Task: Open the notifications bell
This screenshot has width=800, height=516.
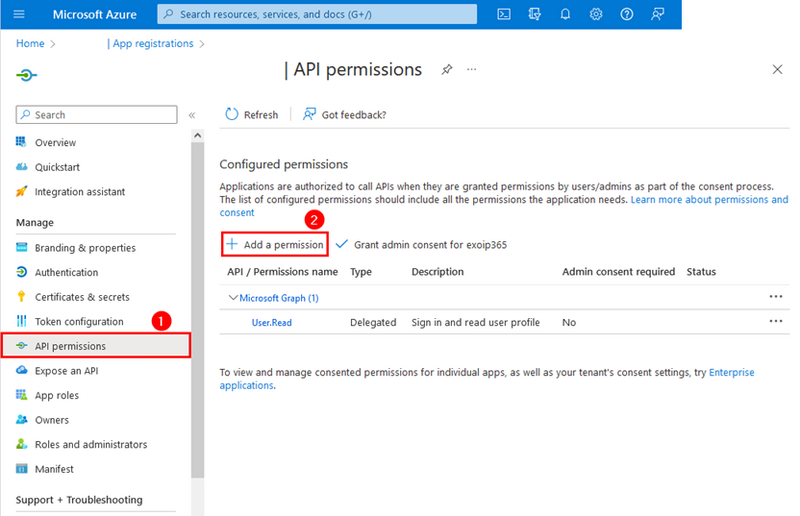Action: 565,14
